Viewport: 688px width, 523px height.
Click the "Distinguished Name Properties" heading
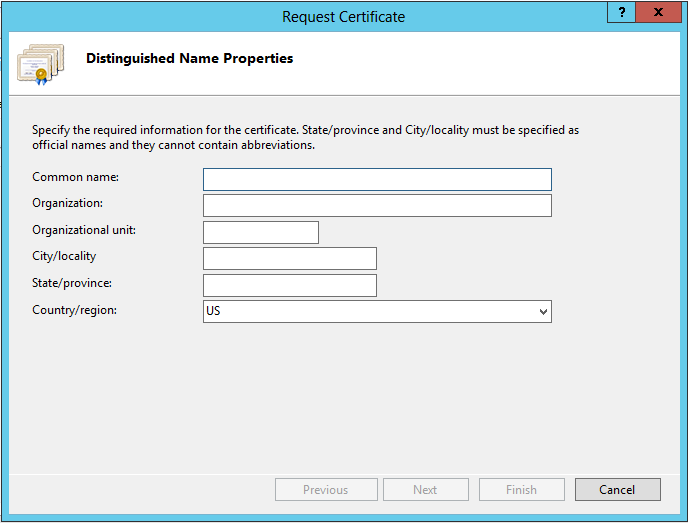pyautogui.click(x=189, y=58)
